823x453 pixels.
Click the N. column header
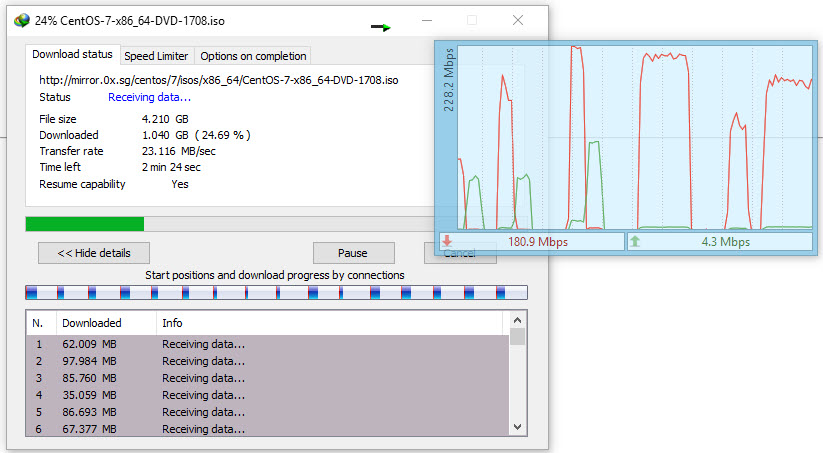[41, 323]
